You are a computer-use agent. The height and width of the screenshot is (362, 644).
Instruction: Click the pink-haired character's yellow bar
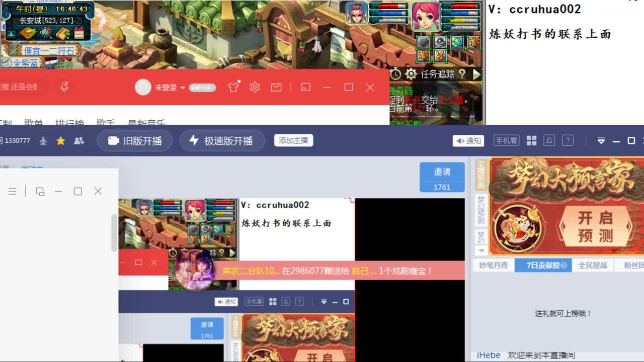461,21
